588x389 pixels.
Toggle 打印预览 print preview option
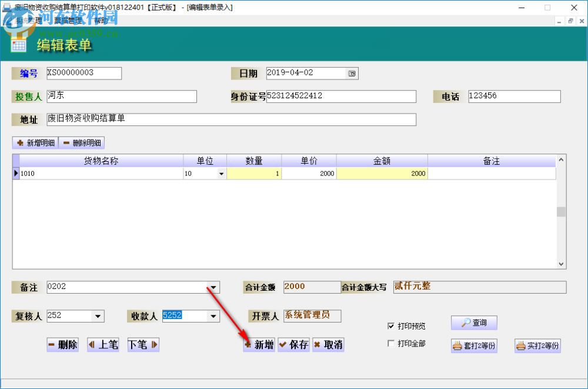pos(392,325)
